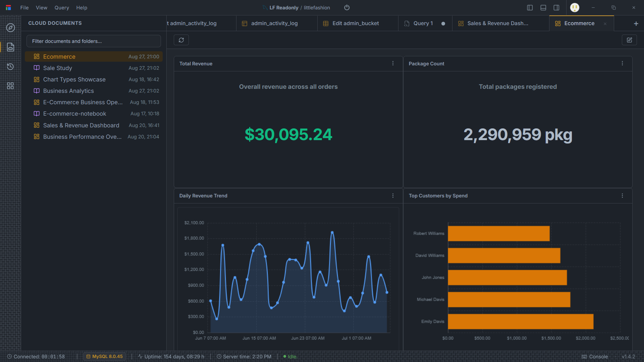Open Top Customers by Spend options menu

click(x=622, y=195)
